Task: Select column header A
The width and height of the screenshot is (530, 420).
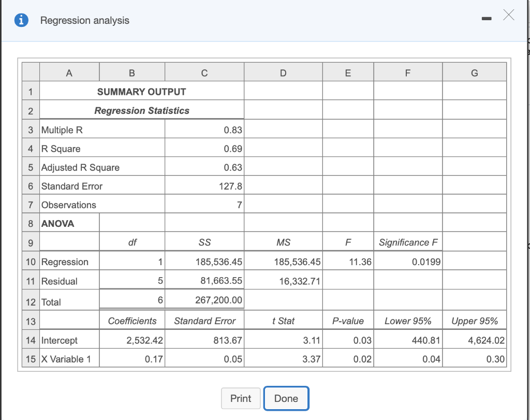Action: click(x=69, y=71)
